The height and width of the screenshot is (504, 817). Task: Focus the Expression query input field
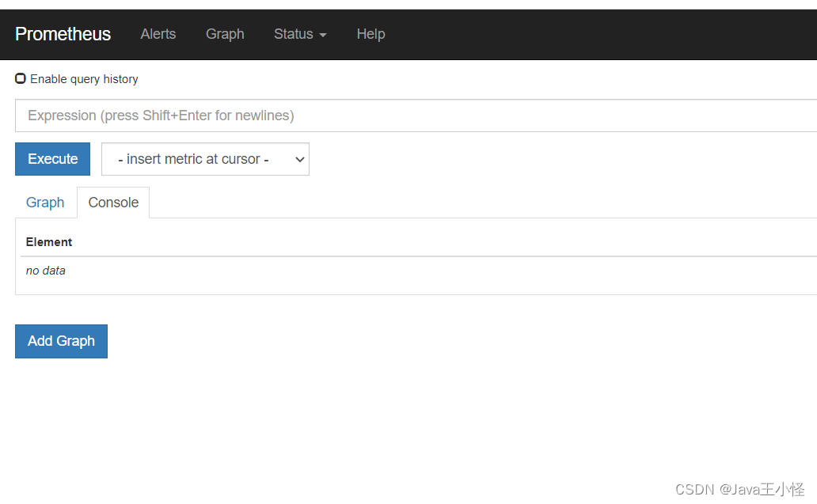coord(317,116)
